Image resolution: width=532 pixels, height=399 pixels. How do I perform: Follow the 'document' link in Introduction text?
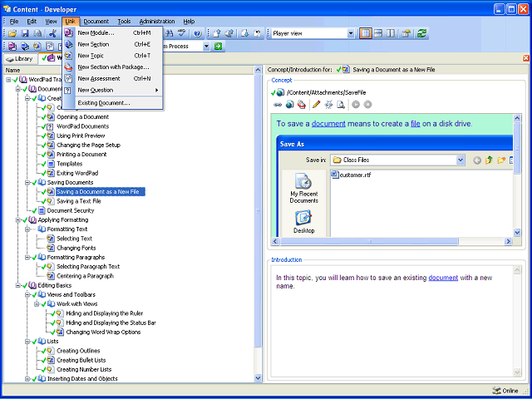click(x=443, y=278)
